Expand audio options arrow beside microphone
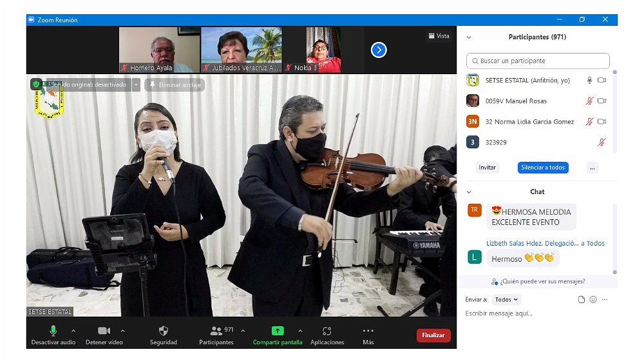The image size is (644, 363). (x=73, y=331)
